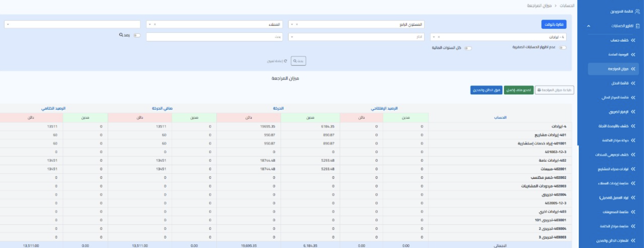Click the blue فرق الدائن والمدين button
Image resolution: width=644 pixels, height=248 pixels.
(486, 90)
